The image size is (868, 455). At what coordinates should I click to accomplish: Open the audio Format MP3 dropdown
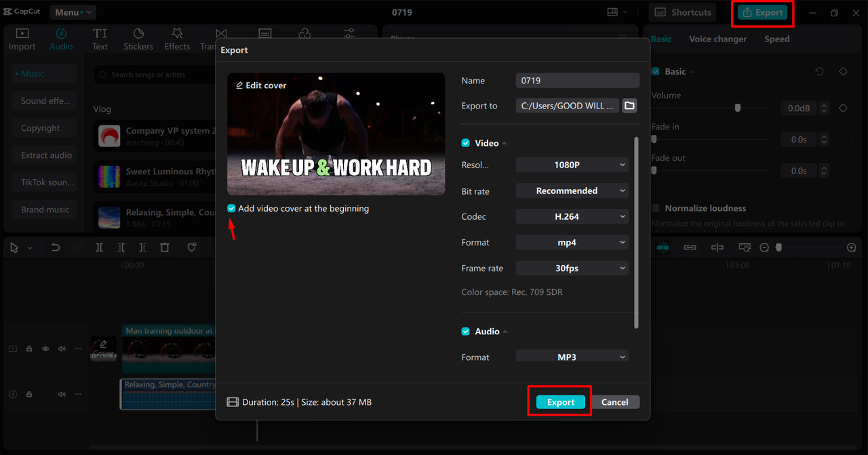click(572, 357)
